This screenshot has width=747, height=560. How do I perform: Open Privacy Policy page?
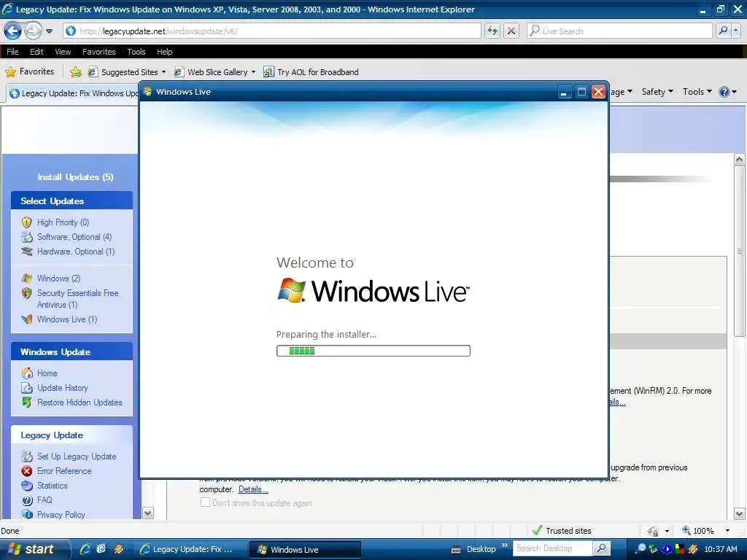61,514
